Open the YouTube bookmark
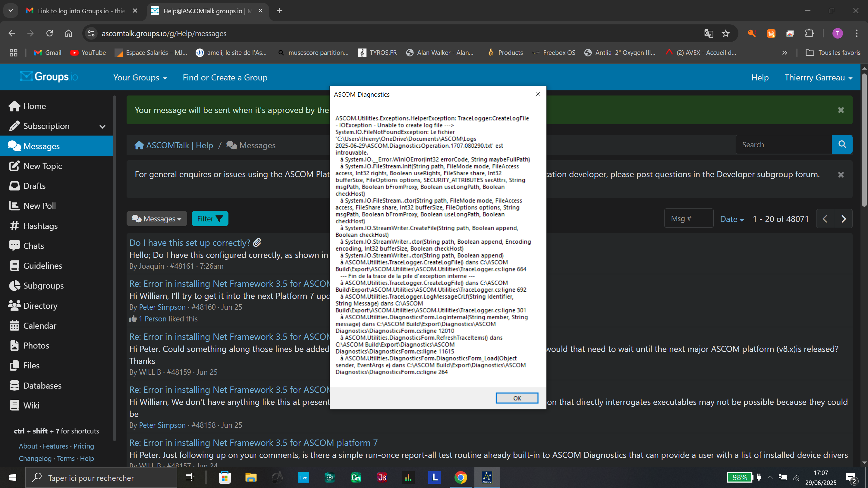The width and height of the screenshot is (868, 488). click(x=88, y=52)
